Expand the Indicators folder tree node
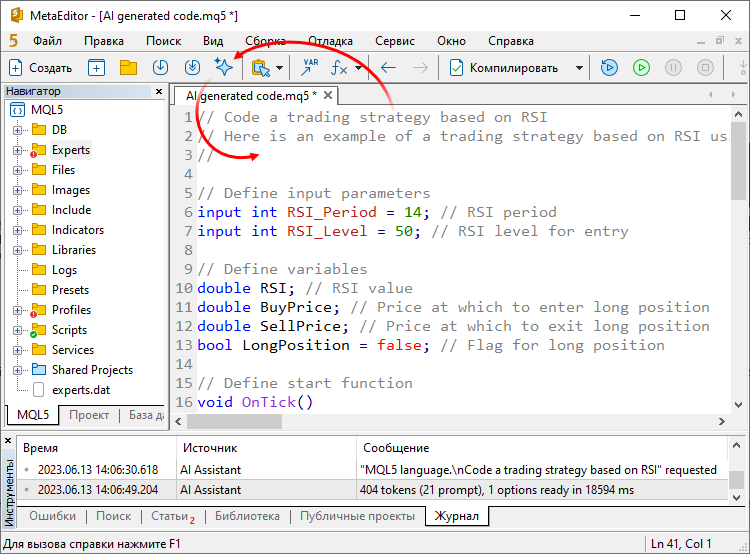Image resolution: width=750 pixels, height=554 pixels. click(x=17, y=230)
